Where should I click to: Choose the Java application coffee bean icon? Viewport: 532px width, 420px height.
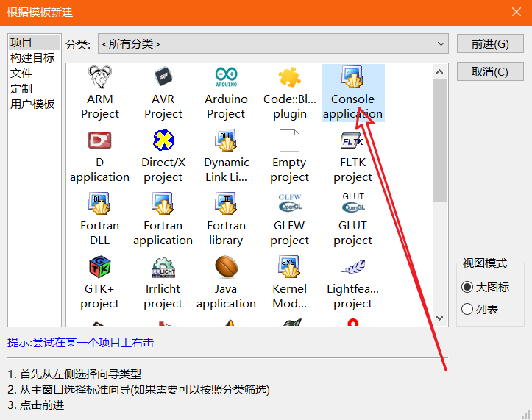[x=227, y=267]
